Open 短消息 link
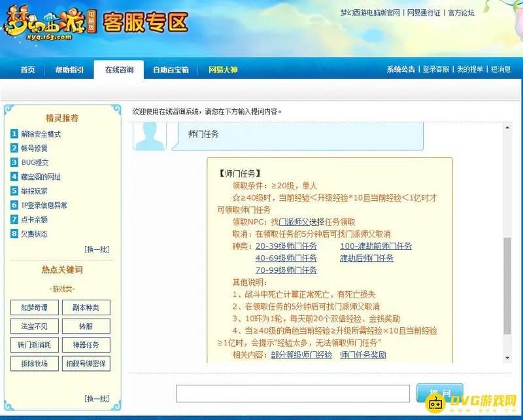523x420 pixels. pyautogui.click(x=501, y=69)
